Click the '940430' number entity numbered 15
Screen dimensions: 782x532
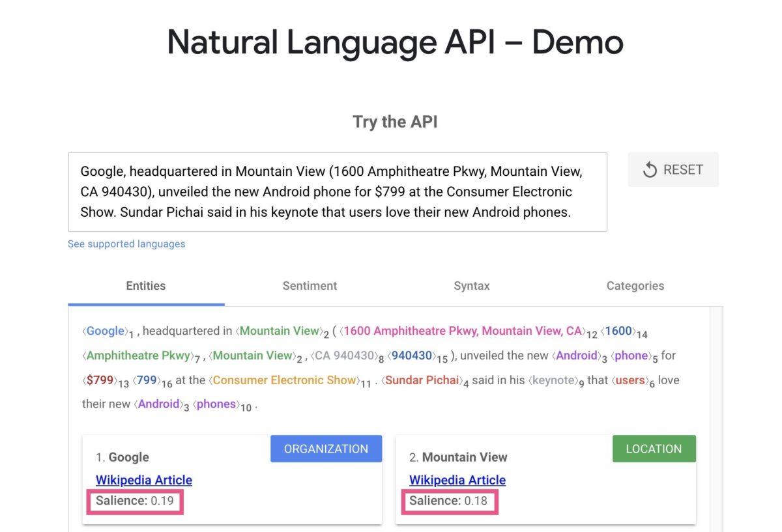[412, 356]
